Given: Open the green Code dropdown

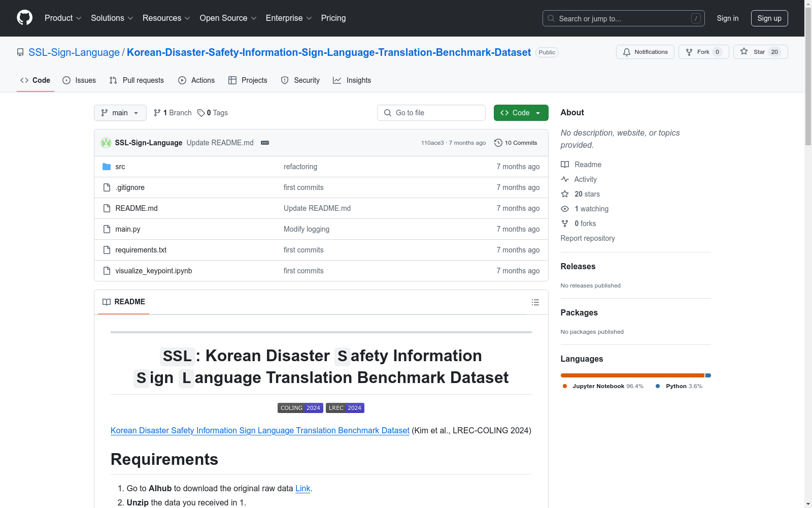Looking at the screenshot, I should click(x=521, y=113).
